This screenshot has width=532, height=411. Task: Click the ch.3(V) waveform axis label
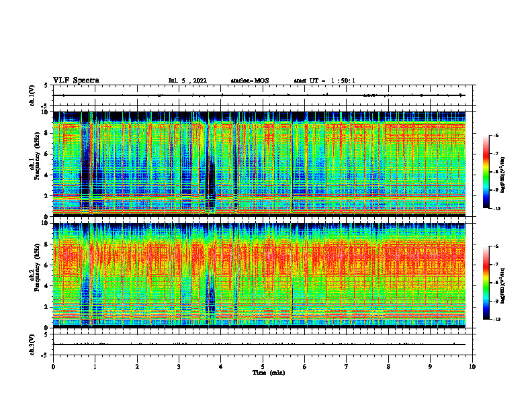[32, 345]
